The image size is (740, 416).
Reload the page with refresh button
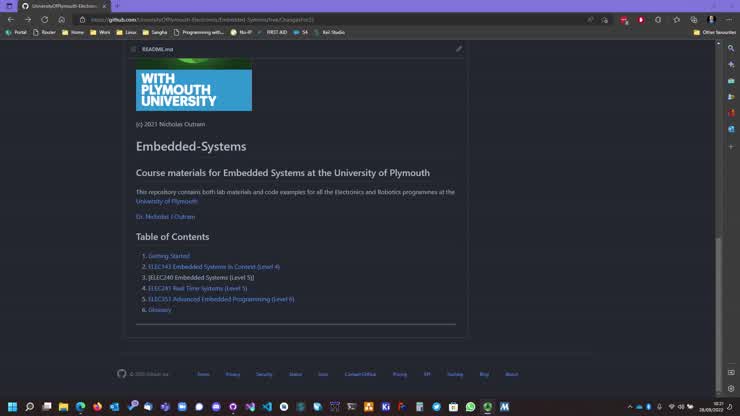44,19
